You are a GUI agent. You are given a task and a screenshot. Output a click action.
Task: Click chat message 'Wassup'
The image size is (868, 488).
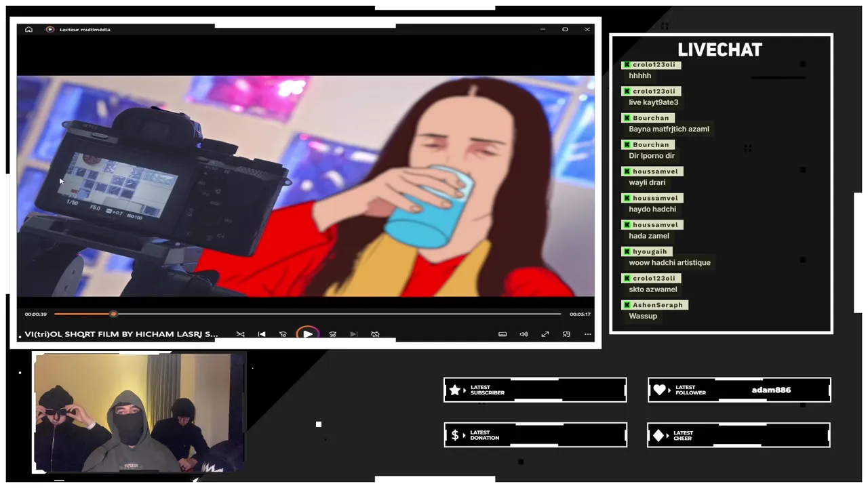coord(643,316)
